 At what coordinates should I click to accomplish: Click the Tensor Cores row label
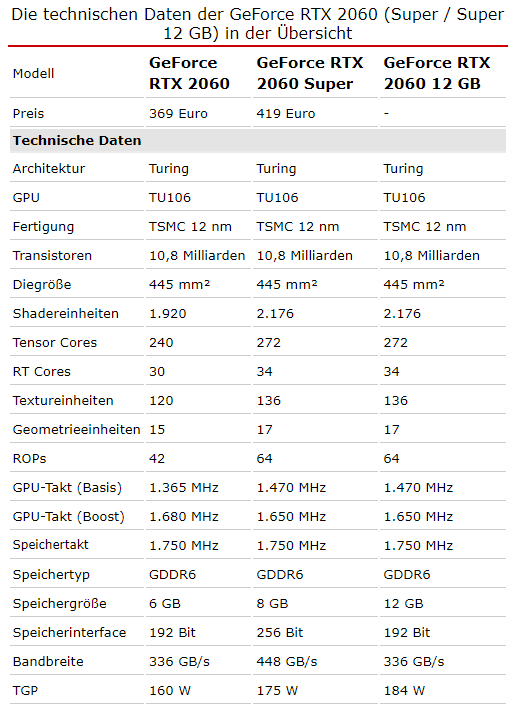point(55,343)
